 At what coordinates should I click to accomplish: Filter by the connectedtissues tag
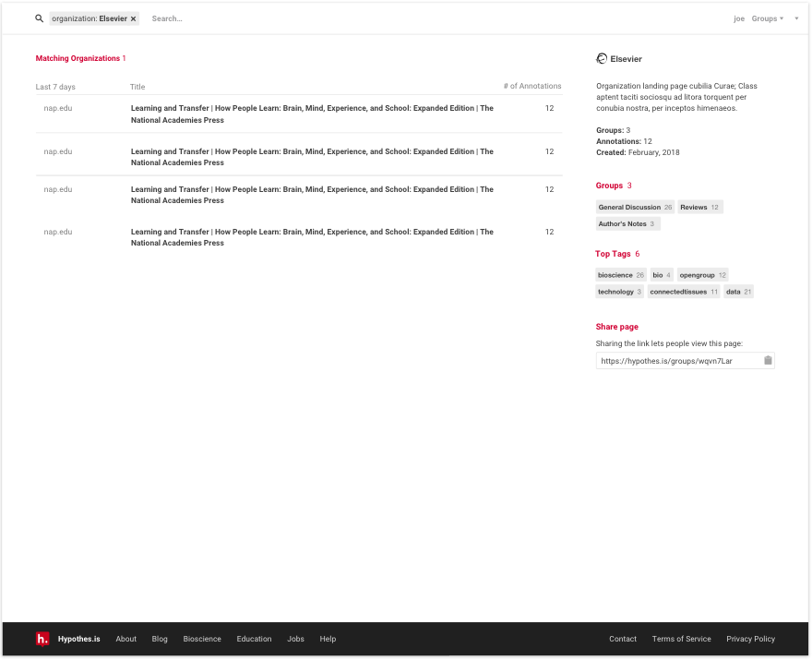coord(684,292)
